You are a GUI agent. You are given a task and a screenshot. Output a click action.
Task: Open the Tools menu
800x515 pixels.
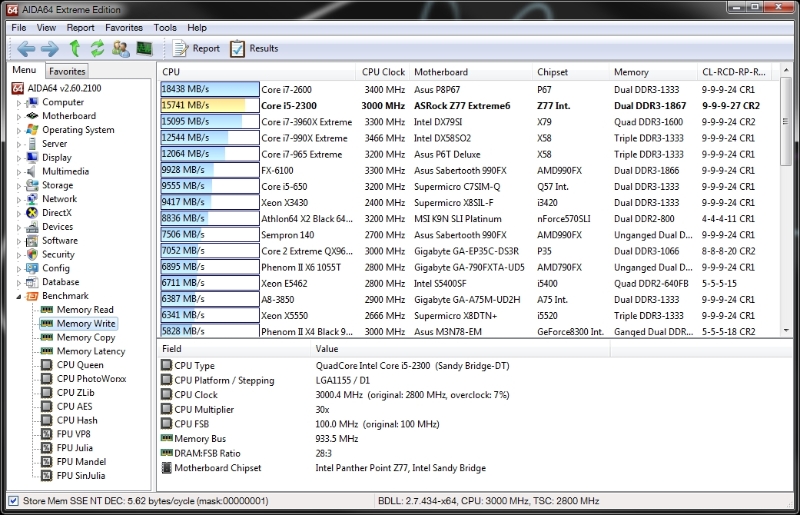click(x=165, y=28)
